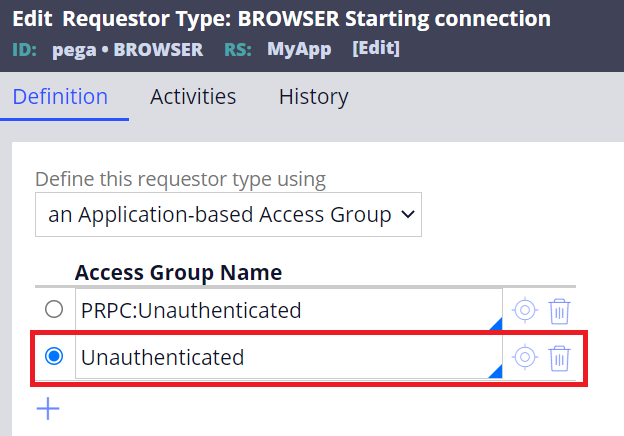The height and width of the screenshot is (436, 624).
Task: Select the PRPC:Unauthenticated radio button
Action: coord(54,309)
